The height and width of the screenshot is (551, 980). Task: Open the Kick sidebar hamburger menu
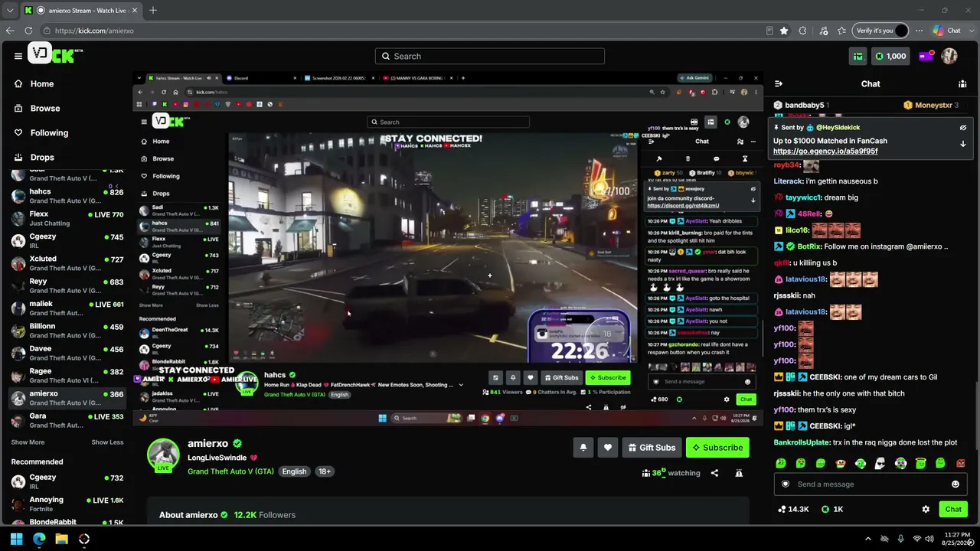(18, 56)
